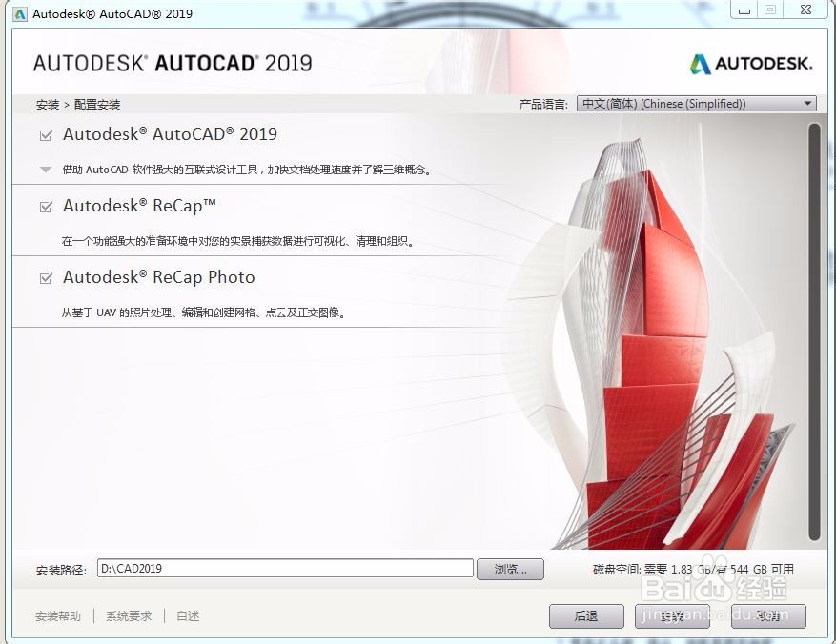Open the 安装帮助 installation help link
The image size is (836, 644).
[x=58, y=616]
